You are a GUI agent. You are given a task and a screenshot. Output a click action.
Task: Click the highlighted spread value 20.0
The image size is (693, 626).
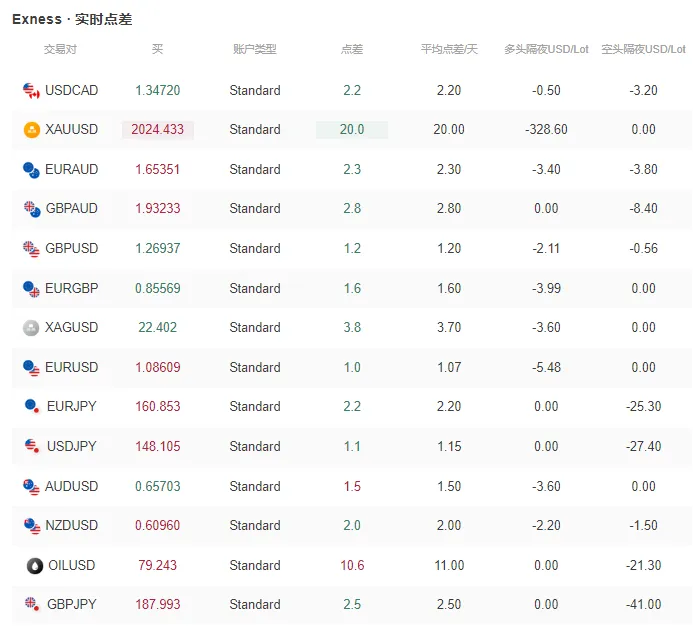pyautogui.click(x=352, y=130)
